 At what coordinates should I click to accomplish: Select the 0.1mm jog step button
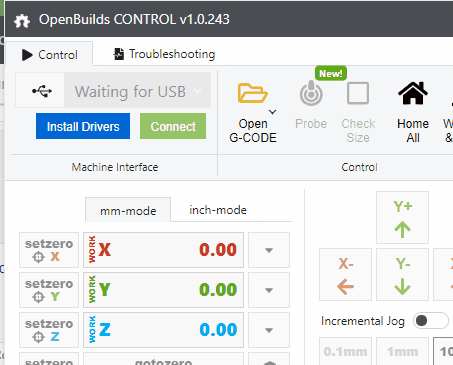click(345, 351)
